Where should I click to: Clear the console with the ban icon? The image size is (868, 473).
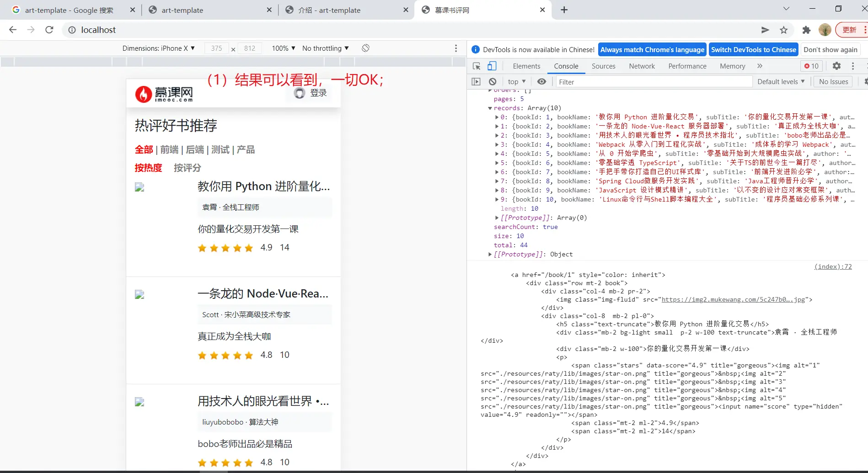(493, 82)
